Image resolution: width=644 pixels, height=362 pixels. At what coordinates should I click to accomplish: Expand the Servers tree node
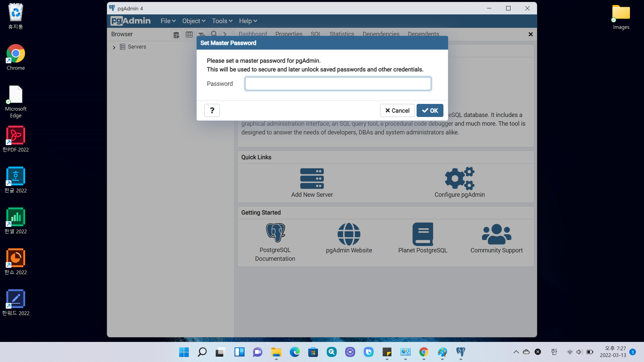(114, 47)
